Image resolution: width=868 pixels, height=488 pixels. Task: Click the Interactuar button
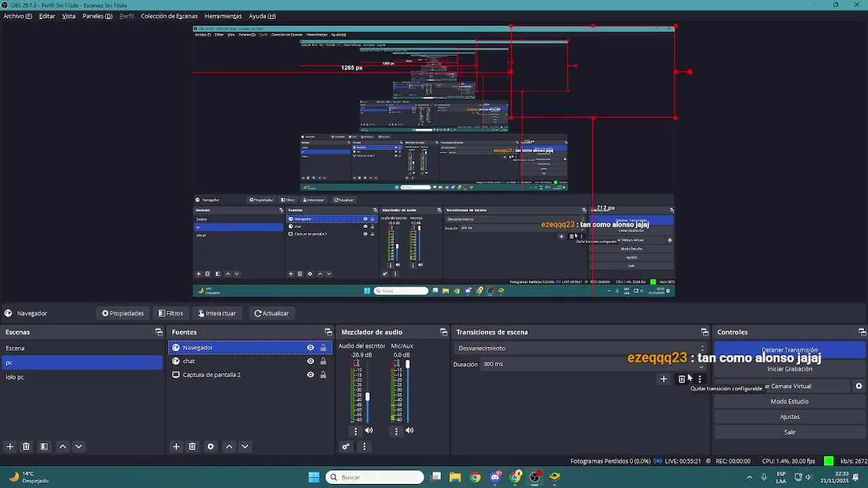click(216, 313)
